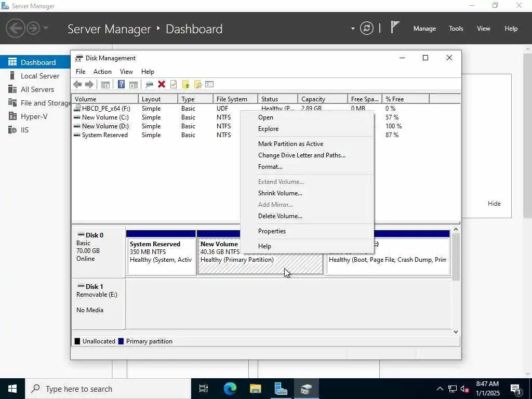Screen dimensions: 532x399
Task: Open Properties from the context menu
Action: pyautogui.click(x=272, y=231)
